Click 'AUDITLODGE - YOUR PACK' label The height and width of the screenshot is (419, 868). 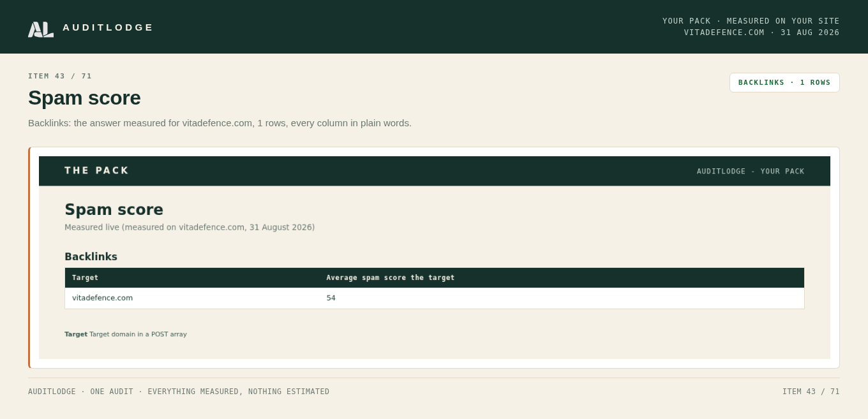coord(751,171)
